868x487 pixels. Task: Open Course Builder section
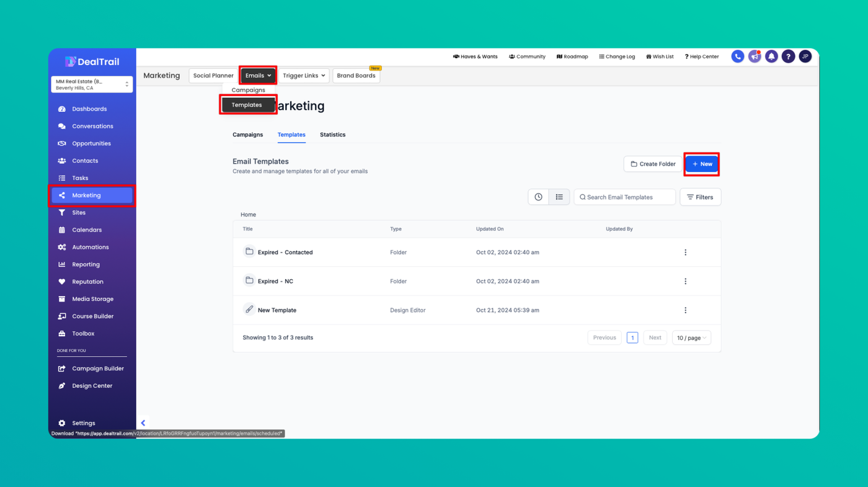coord(92,316)
